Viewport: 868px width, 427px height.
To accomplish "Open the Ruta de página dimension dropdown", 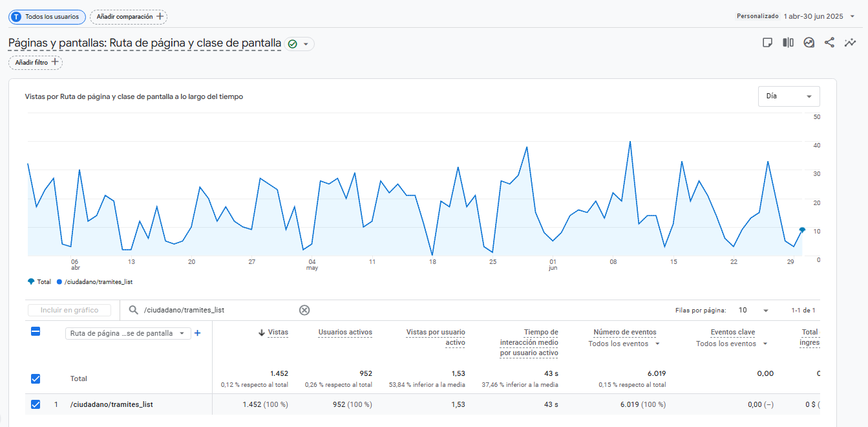I will coord(127,333).
